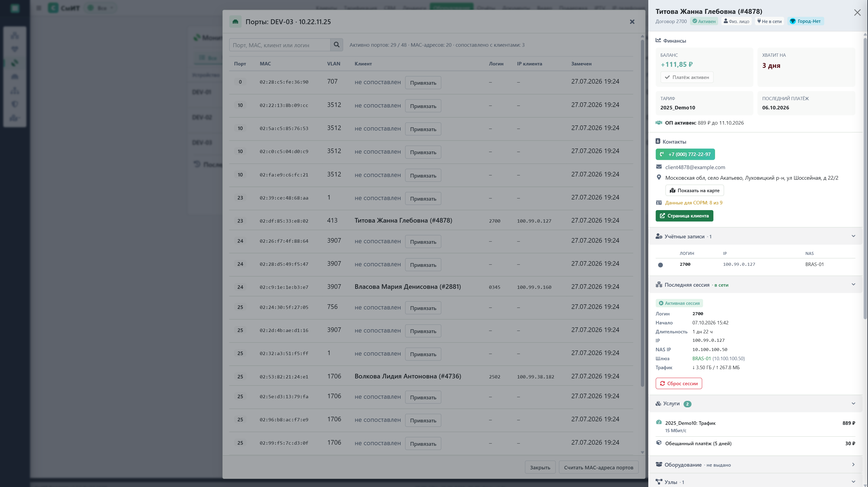The height and width of the screenshot is (487, 868).
Task: Open client Волкова Лидия Антоновна (#4736)
Action: pyautogui.click(x=407, y=376)
